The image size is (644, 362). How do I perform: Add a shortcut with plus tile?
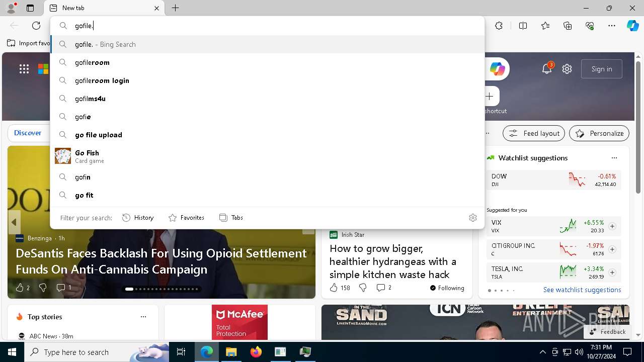pos(490,96)
